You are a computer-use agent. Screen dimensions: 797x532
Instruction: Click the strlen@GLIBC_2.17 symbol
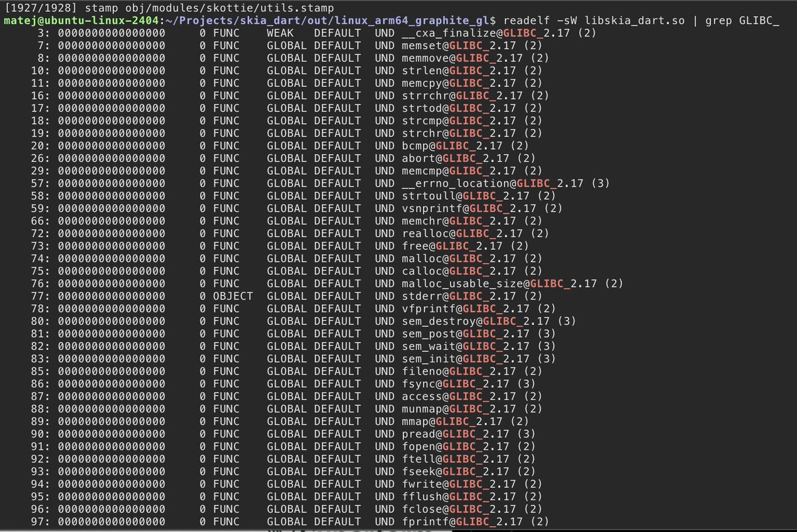coord(458,70)
